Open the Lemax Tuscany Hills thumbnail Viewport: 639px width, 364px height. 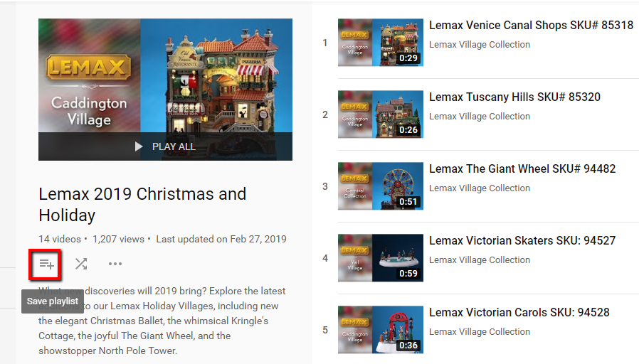click(381, 114)
